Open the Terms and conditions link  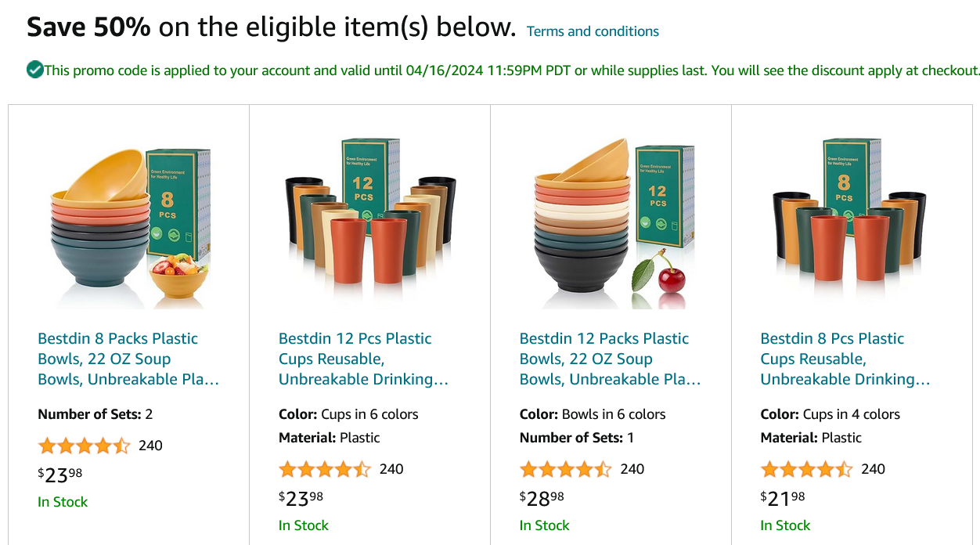click(x=593, y=31)
